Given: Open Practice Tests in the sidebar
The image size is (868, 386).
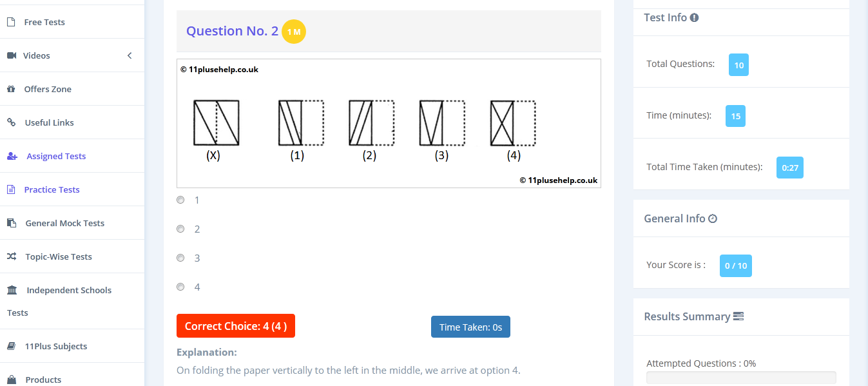Looking at the screenshot, I should [x=52, y=189].
